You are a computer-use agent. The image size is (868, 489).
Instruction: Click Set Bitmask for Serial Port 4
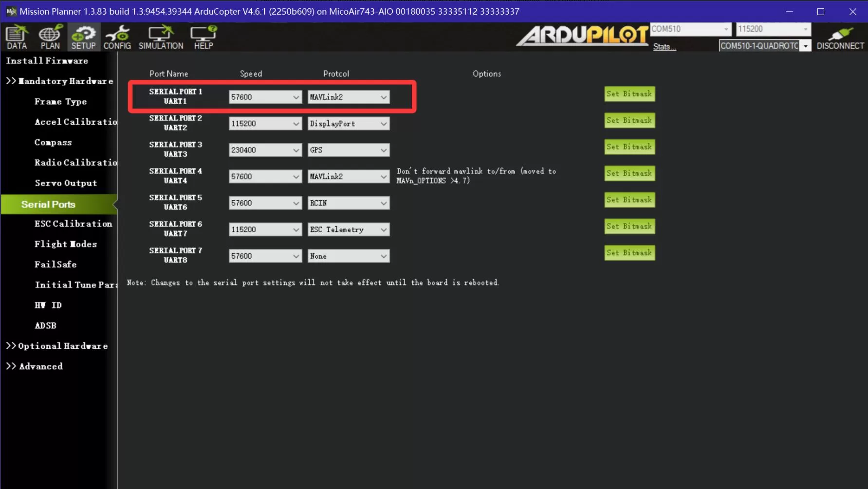pos(629,173)
